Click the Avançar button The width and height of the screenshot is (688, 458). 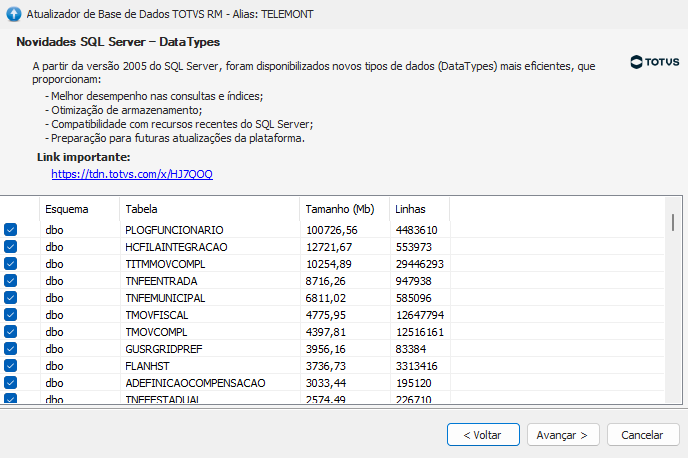click(563, 435)
